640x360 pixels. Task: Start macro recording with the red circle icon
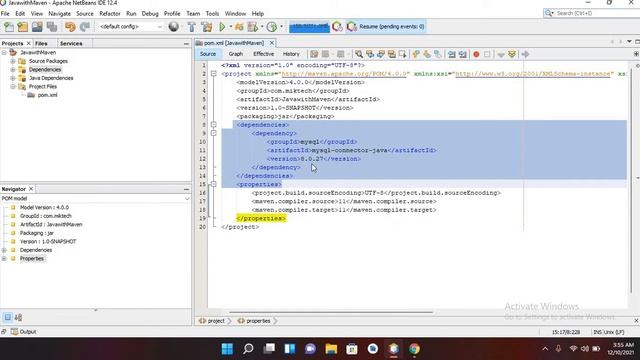click(x=476, y=54)
